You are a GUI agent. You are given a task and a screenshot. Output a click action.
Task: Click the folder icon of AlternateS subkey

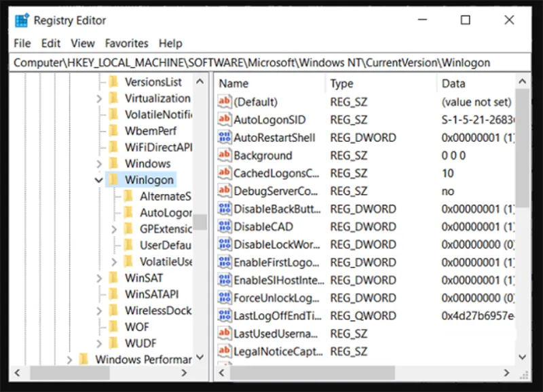tap(128, 196)
